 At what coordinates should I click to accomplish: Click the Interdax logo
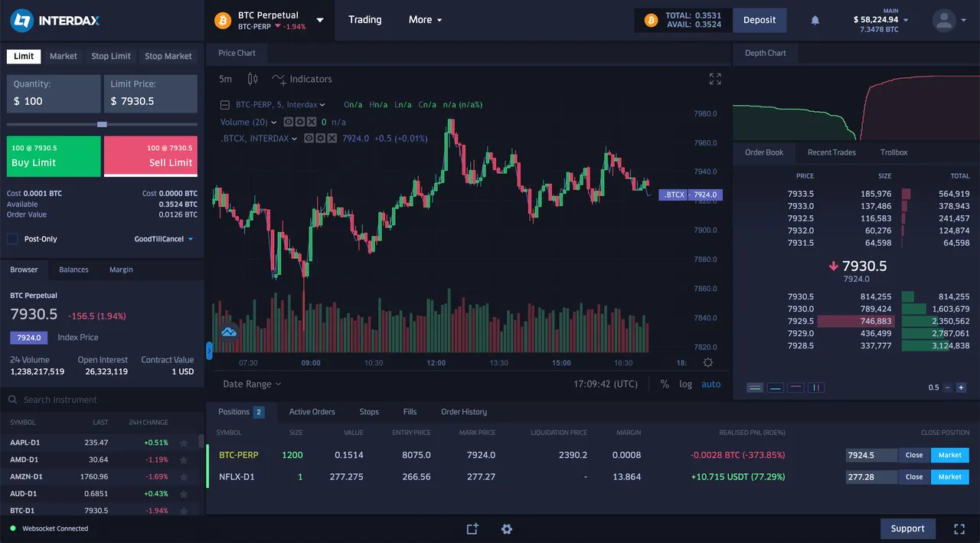(x=54, y=21)
